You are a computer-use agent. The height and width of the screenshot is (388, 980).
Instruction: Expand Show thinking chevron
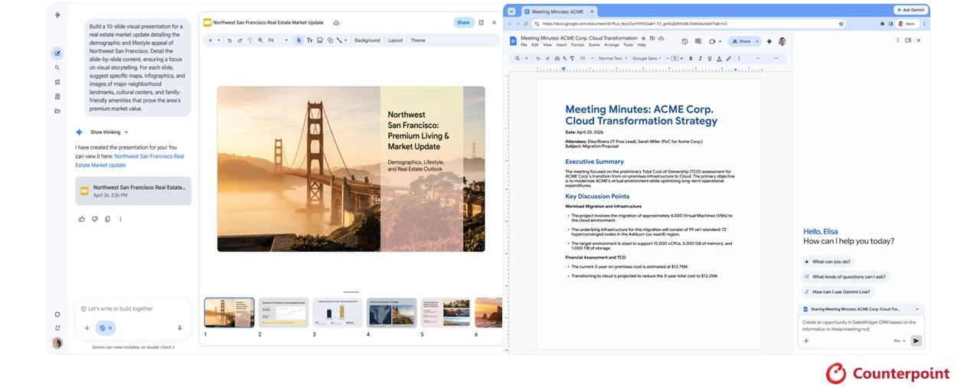pyautogui.click(x=126, y=132)
